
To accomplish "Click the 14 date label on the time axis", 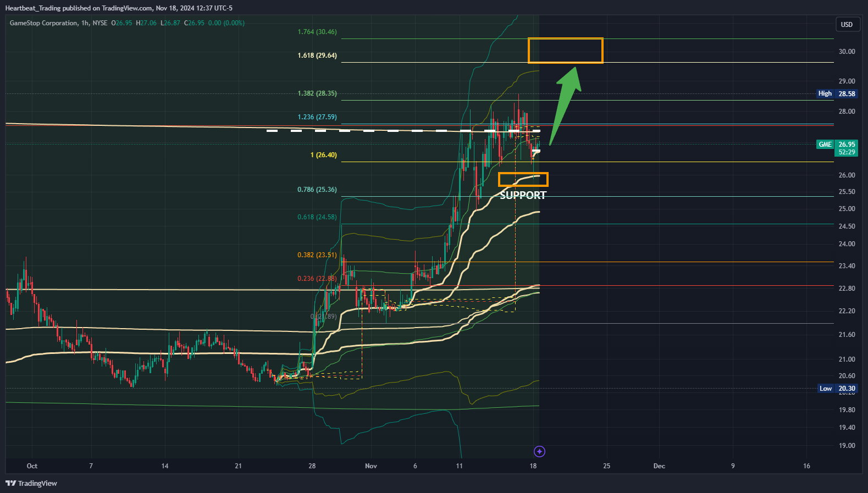I will (165, 466).
